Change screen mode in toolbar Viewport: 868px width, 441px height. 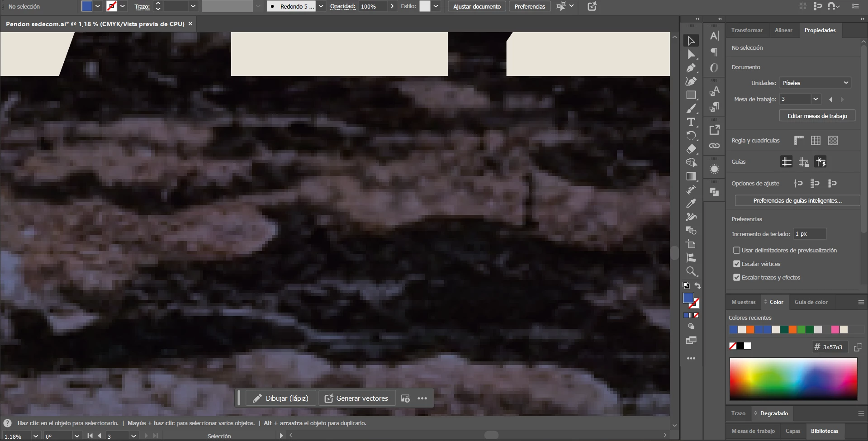691,340
